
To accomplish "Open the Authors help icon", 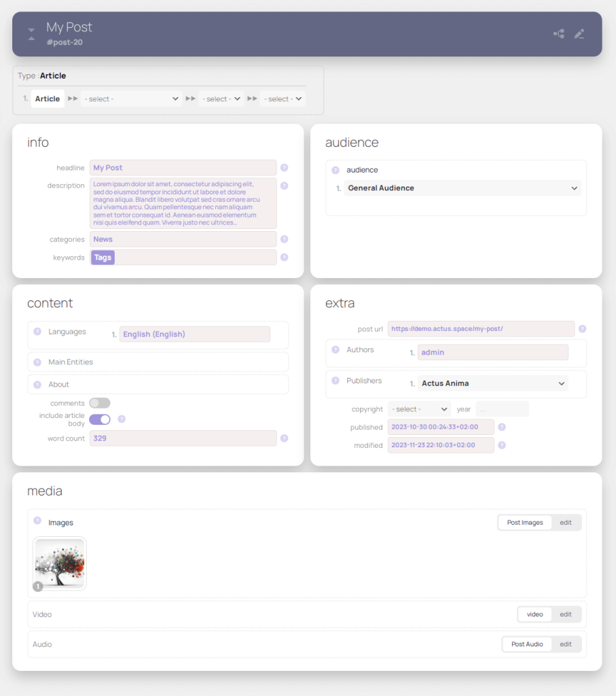I will [336, 350].
